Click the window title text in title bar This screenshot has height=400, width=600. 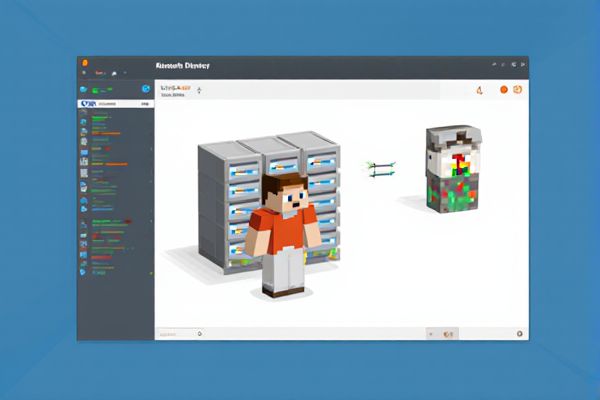pos(183,65)
